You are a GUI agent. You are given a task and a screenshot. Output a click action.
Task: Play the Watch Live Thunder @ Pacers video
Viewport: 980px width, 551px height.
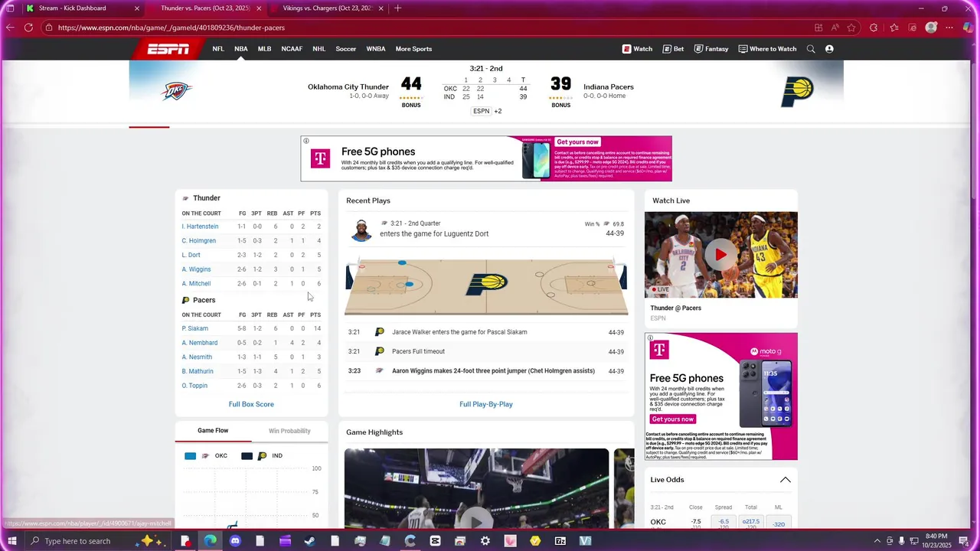click(x=720, y=255)
